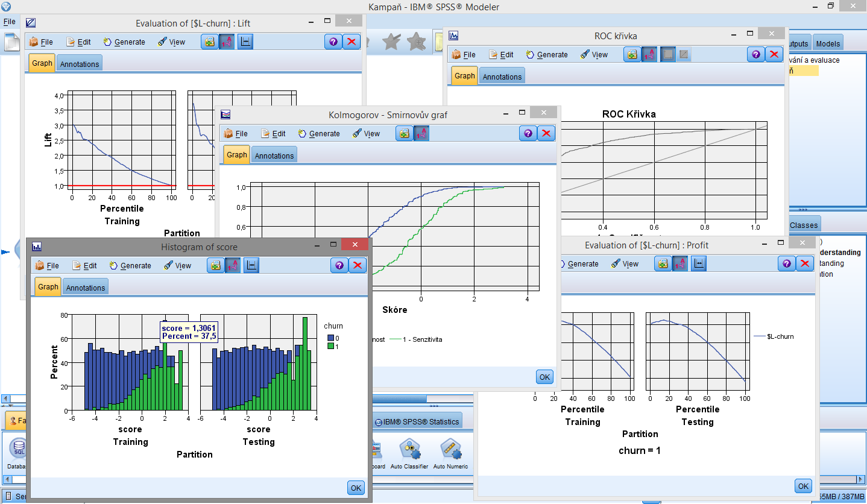The width and height of the screenshot is (867, 504).
Task: Open Generate menu in Lift evaluation window
Action: pos(124,42)
